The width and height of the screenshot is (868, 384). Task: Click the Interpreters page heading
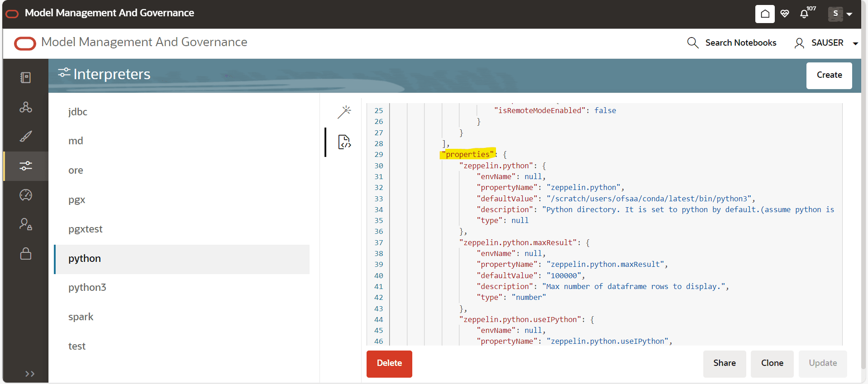112,74
